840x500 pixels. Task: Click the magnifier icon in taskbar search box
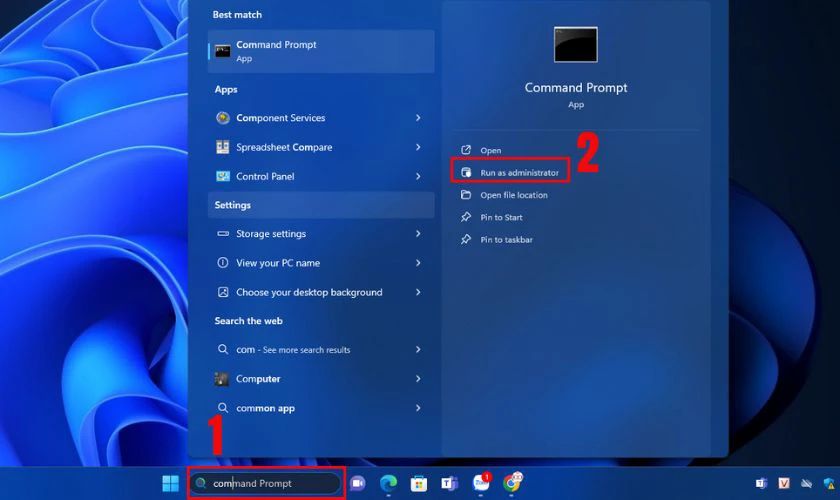201,483
